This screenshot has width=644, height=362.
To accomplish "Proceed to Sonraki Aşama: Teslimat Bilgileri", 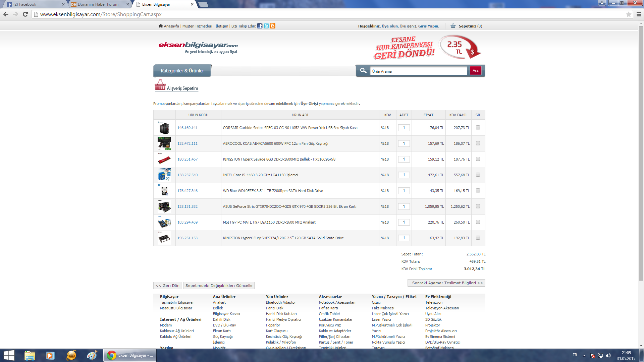I will [x=446, y=283].
